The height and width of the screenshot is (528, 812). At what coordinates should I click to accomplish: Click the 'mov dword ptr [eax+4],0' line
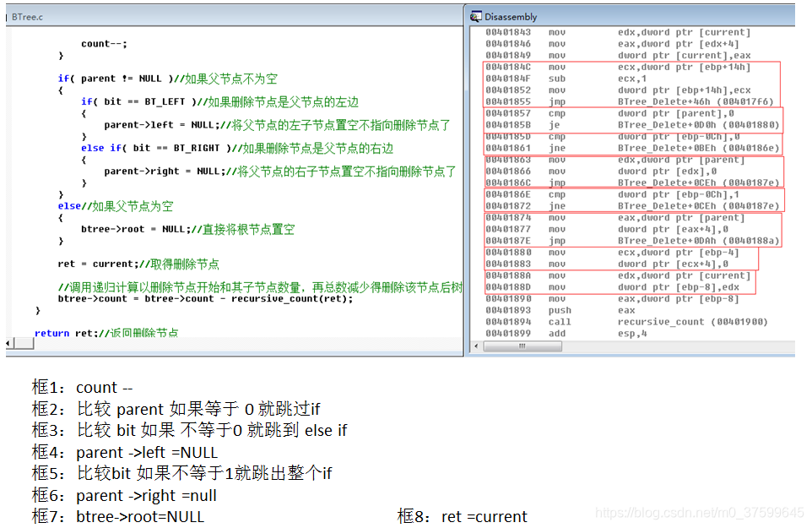pyautogui.click(x=607, y=229)
